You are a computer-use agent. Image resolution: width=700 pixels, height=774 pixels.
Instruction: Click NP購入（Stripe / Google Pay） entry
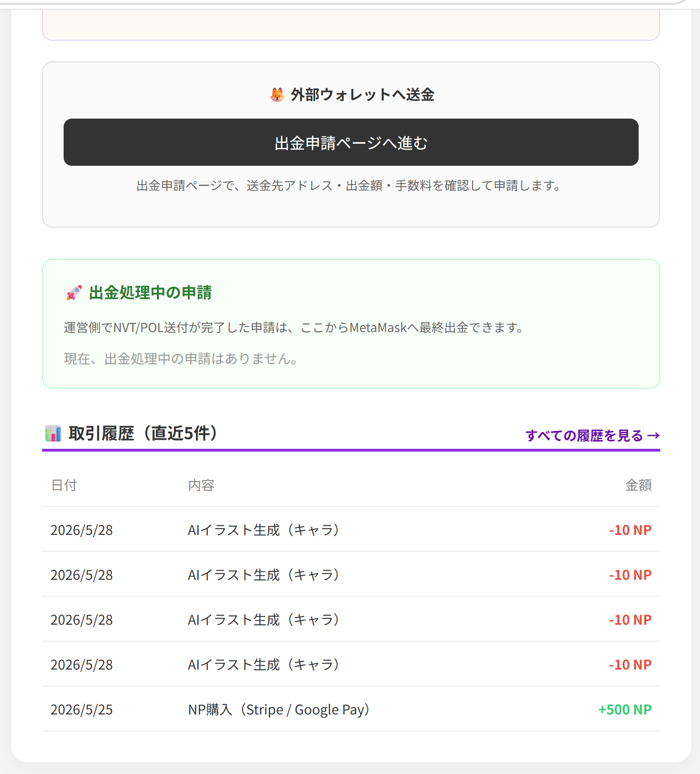coord(278,709)
